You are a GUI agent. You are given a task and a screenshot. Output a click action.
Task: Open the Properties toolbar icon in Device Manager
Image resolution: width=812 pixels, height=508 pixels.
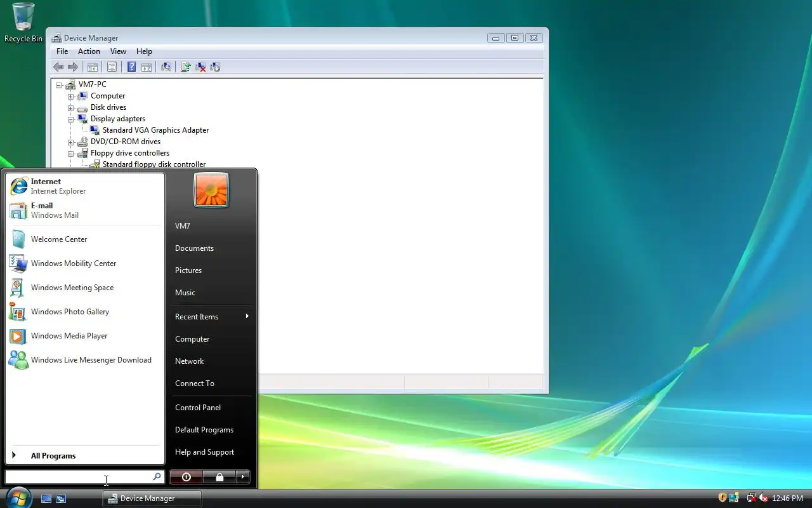[112, 67]
